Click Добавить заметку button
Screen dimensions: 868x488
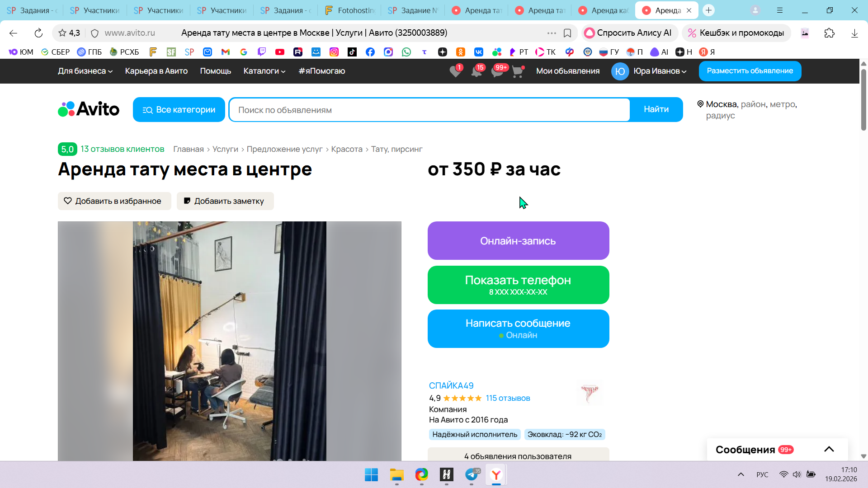pos(225,201)
